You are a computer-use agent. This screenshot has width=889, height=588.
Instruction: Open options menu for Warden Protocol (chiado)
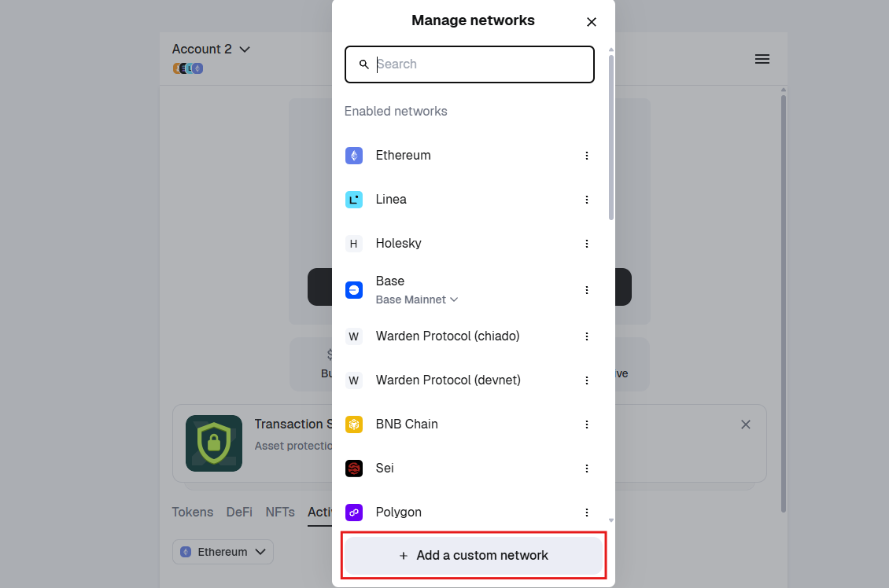587,336
